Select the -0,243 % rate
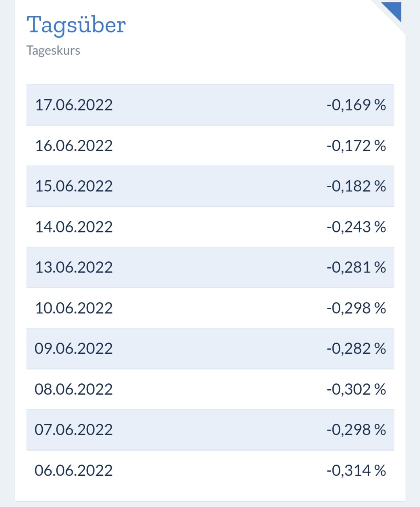420x507 pixels. (x=356, y=227)
